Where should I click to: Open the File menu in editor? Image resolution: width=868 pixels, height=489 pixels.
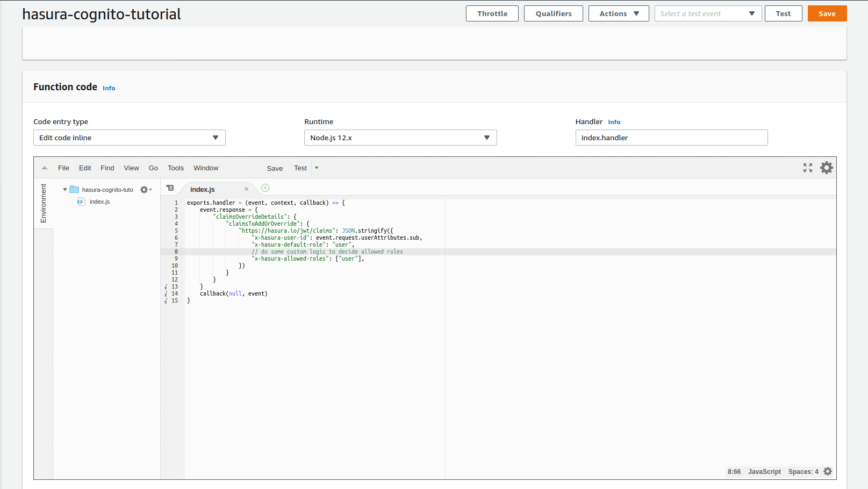[x=63, y=168]
